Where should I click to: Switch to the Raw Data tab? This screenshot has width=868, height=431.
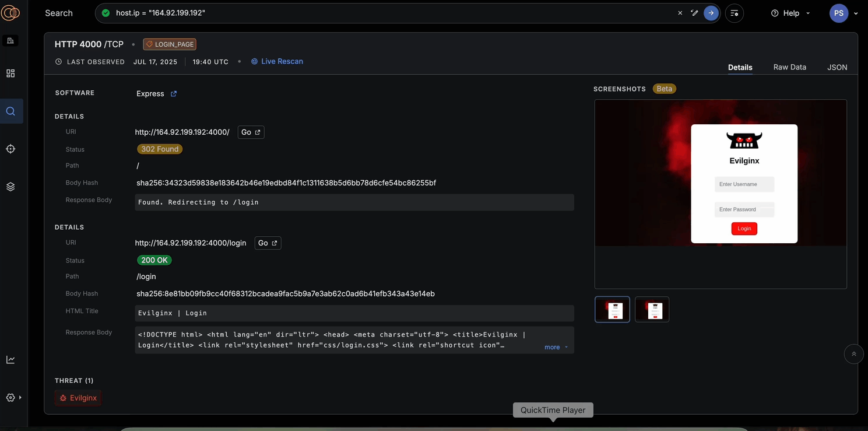[x=789, y=67]
